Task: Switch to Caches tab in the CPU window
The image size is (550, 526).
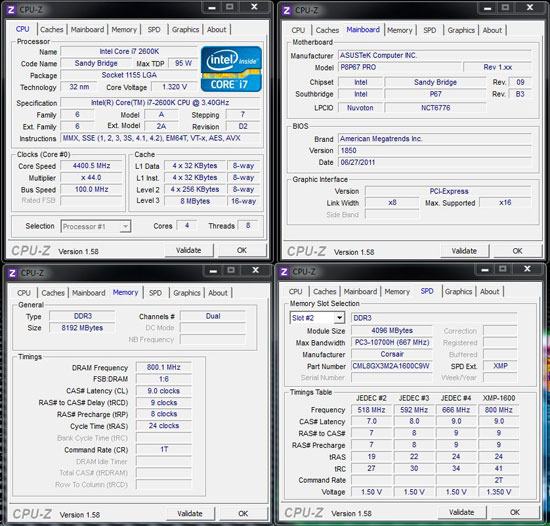Action: (52, 29)
